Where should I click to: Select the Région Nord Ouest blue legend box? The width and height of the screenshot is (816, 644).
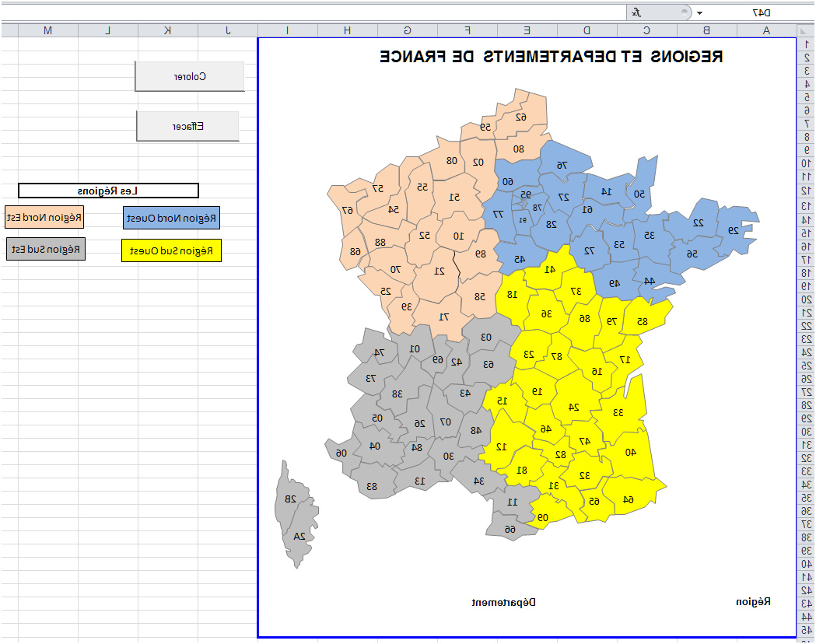click(x=171, y=218)
